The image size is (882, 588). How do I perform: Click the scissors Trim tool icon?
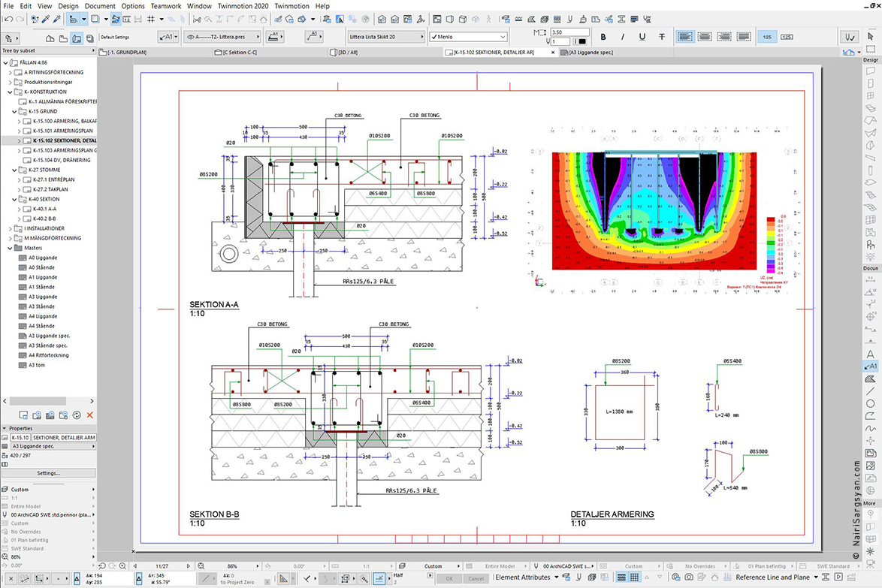(197, 19)
